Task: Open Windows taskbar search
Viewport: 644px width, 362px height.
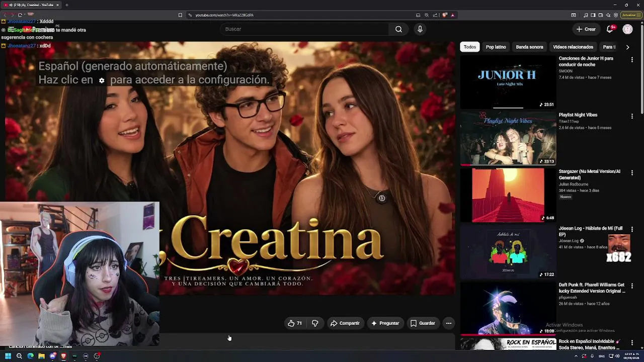Action: [x=19, y=356]
